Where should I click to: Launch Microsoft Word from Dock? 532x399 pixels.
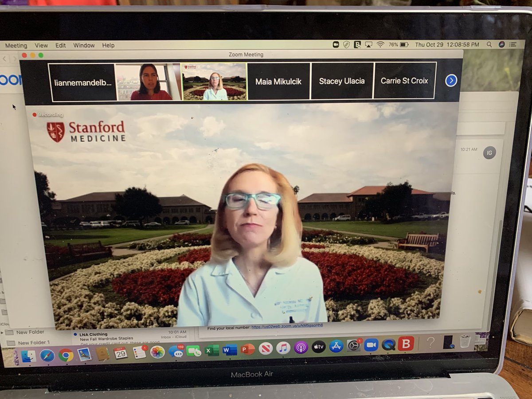tap(230, 350)
